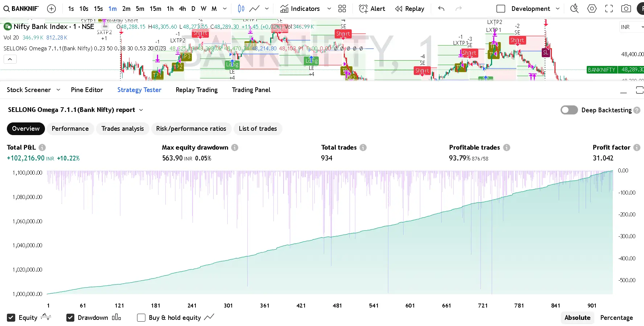
Task: Open the Trading Panel tab
Action: point(251,90)
